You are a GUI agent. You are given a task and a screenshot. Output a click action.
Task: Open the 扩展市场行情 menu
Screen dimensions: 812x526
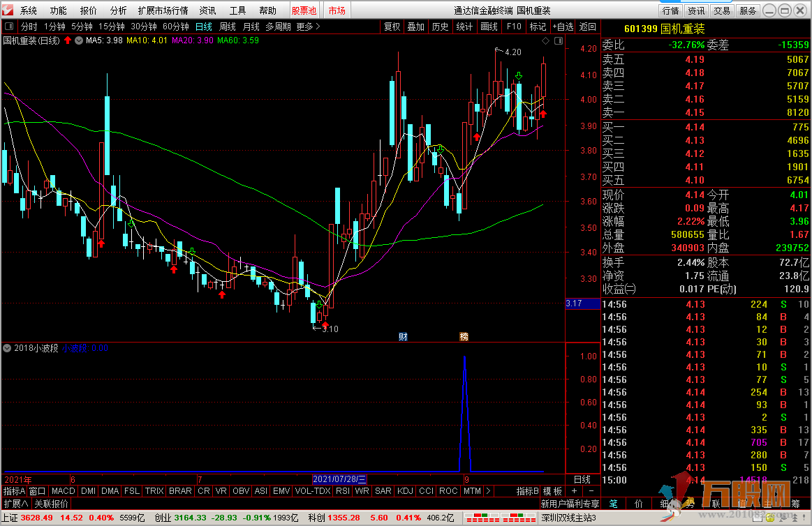[x=163, y=10]
